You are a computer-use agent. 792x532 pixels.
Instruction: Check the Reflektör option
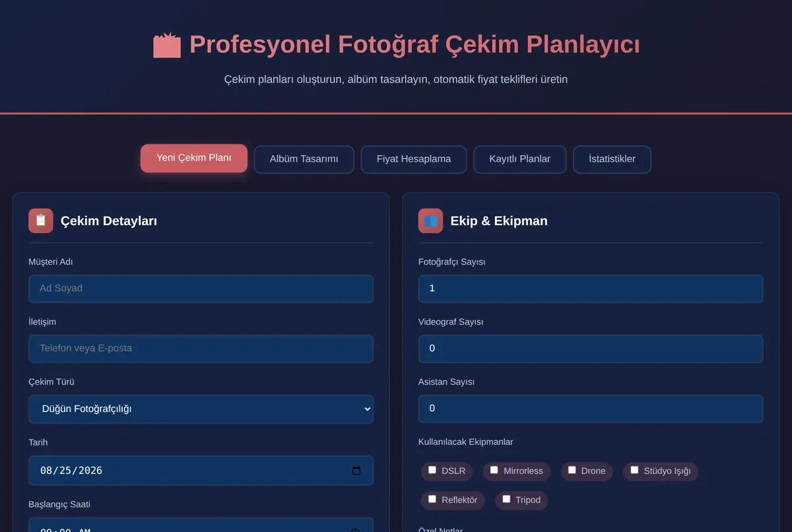[x=432, y=499]
